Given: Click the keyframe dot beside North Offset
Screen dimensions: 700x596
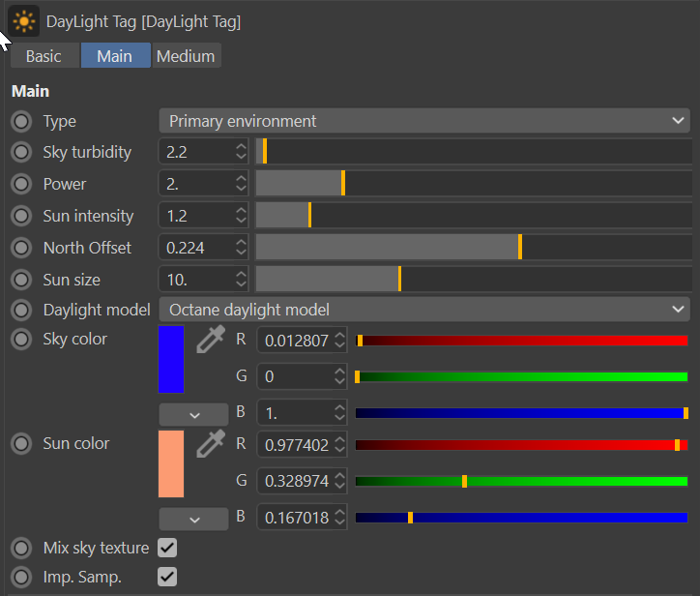Looking at the screenshot, I should pos(21,248).
